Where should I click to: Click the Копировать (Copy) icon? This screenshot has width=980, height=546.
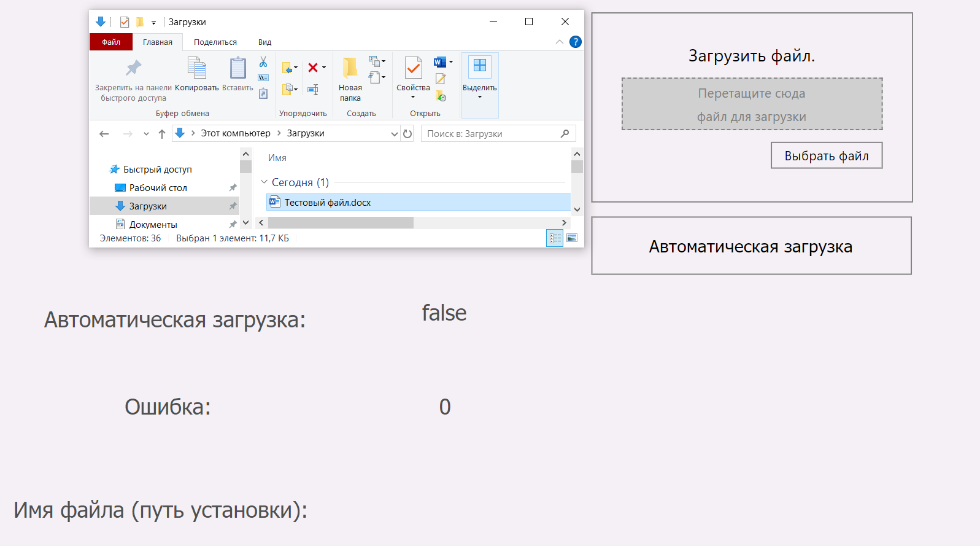click(x=197, y=68)
